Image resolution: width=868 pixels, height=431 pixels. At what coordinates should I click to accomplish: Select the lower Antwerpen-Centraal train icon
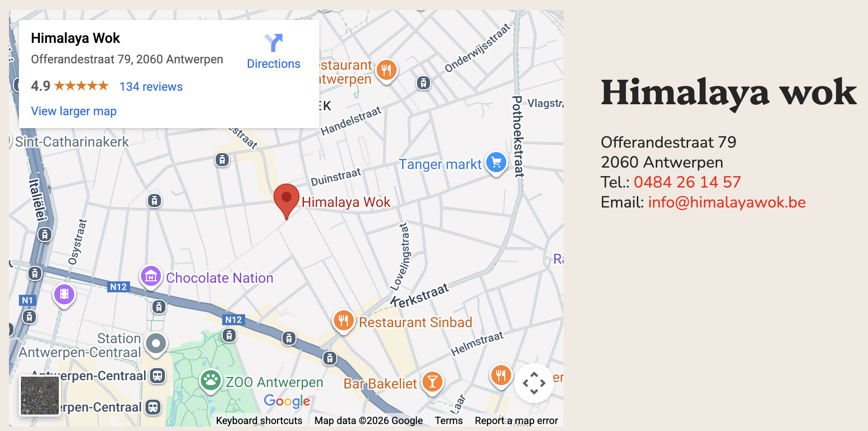(153, 407)
